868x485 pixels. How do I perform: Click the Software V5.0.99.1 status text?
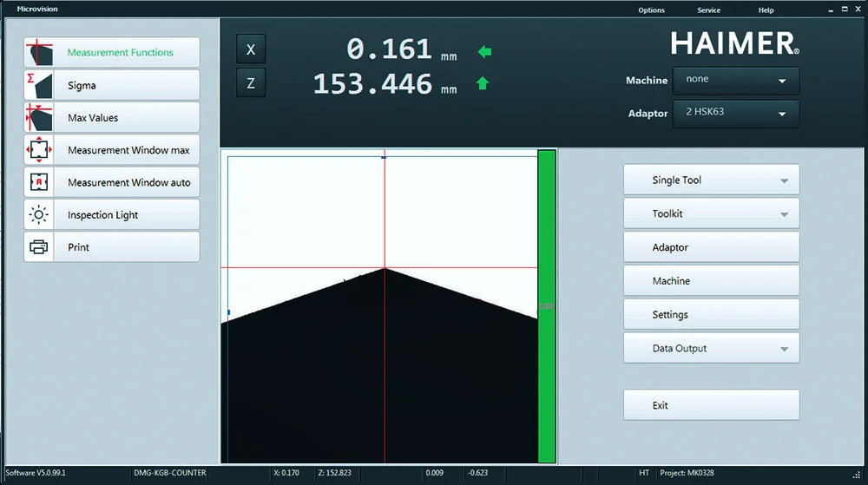(36, 473)
